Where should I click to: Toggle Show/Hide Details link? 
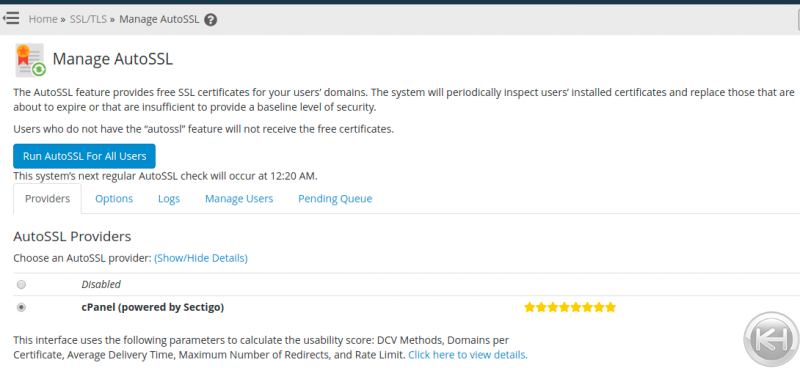201,258
